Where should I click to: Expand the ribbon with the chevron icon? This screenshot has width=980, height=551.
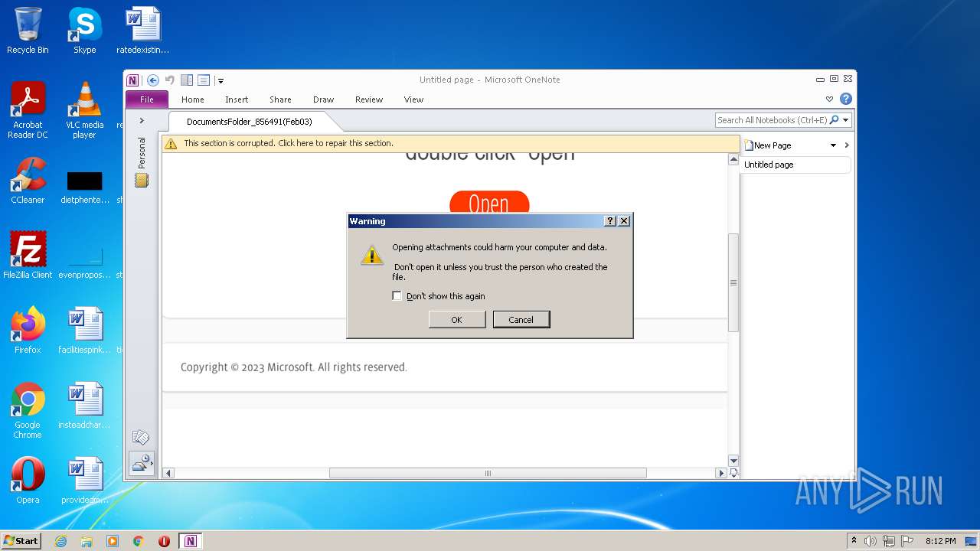[x=829, y=99]
